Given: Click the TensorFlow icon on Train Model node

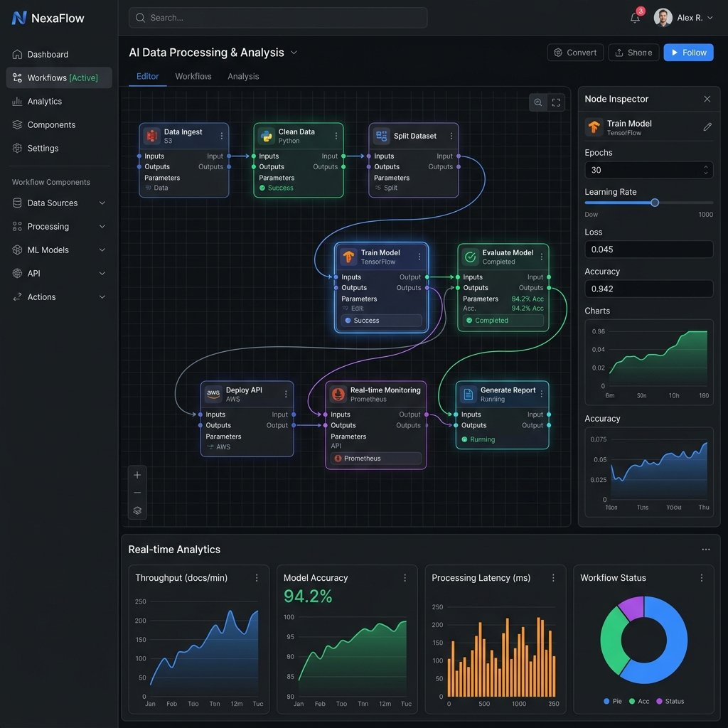Looking at the screenshot, I should click(348, 256).
